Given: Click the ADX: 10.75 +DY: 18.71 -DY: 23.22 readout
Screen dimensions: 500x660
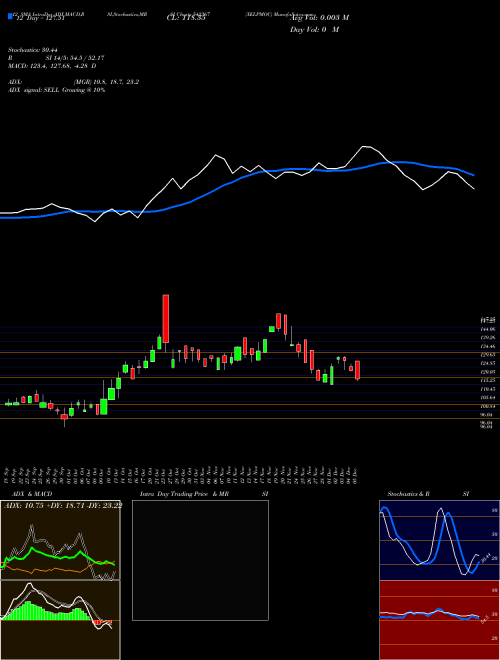Looking at the screenshot, I should 63,506.
